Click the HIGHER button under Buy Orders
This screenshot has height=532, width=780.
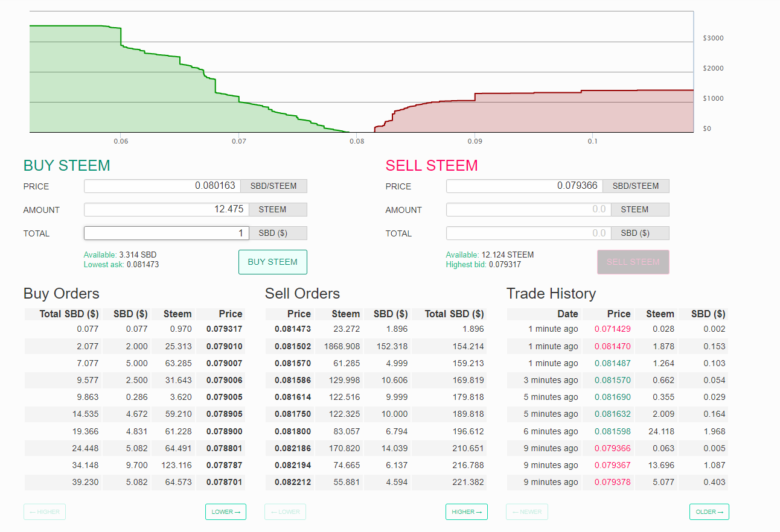pyautogui.click(x=45, y=511)
